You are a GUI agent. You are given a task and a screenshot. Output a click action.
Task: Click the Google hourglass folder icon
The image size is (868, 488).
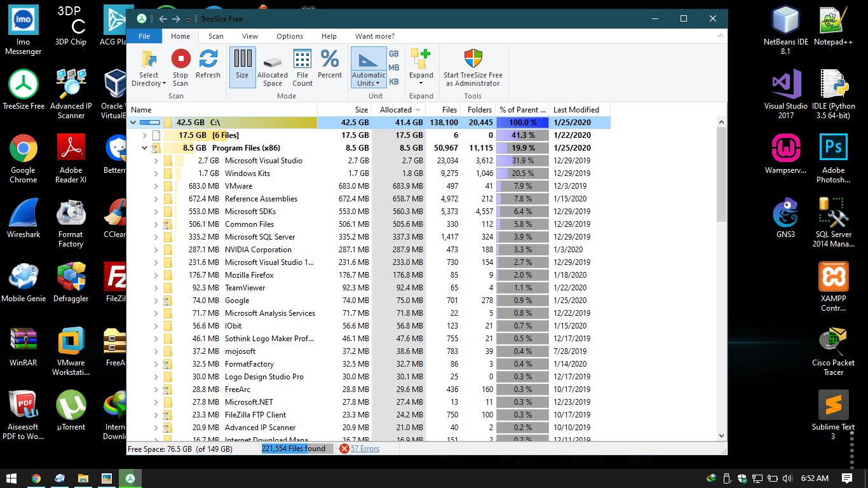pos(167,301)
